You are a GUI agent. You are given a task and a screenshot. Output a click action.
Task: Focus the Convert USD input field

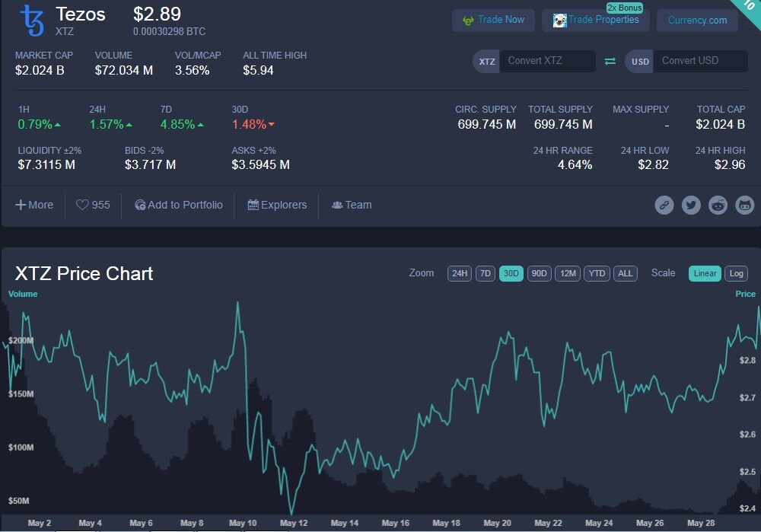pyautogui.click(x=700, y=61)
